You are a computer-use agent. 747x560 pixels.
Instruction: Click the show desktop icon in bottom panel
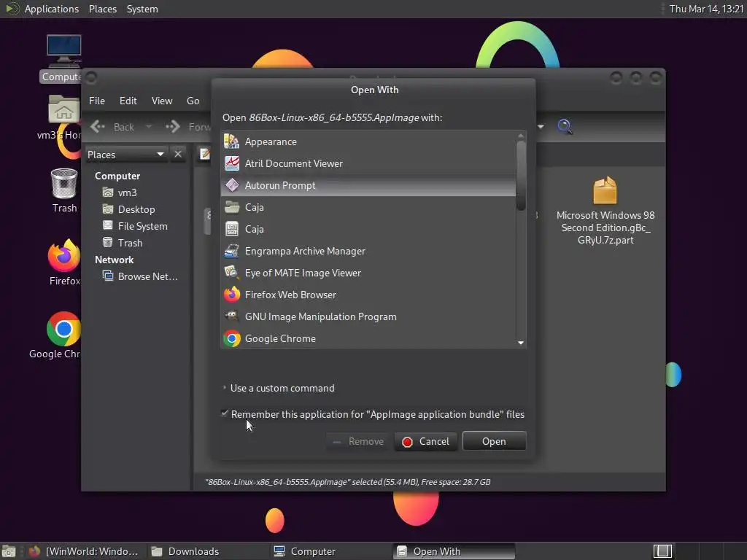(9, 551)
